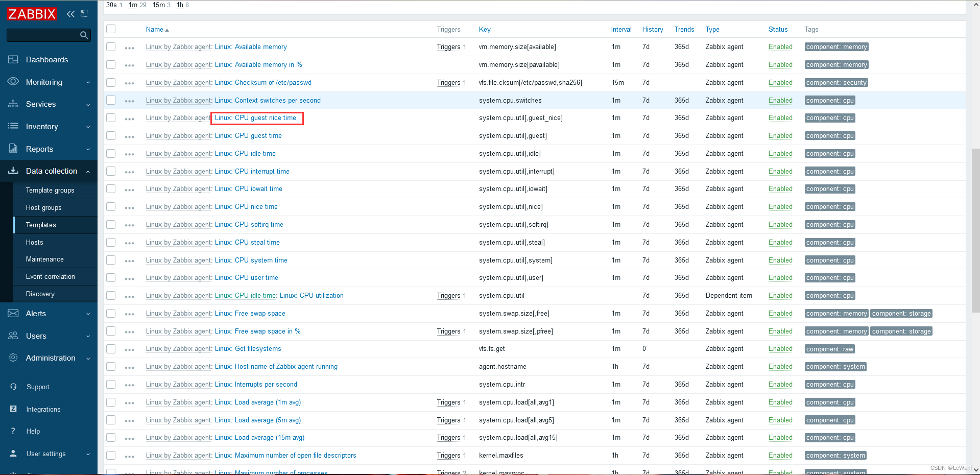Sort the table by Interval column
The height and width of the screenshot is (475, 980).
click(x=621, y=29)
